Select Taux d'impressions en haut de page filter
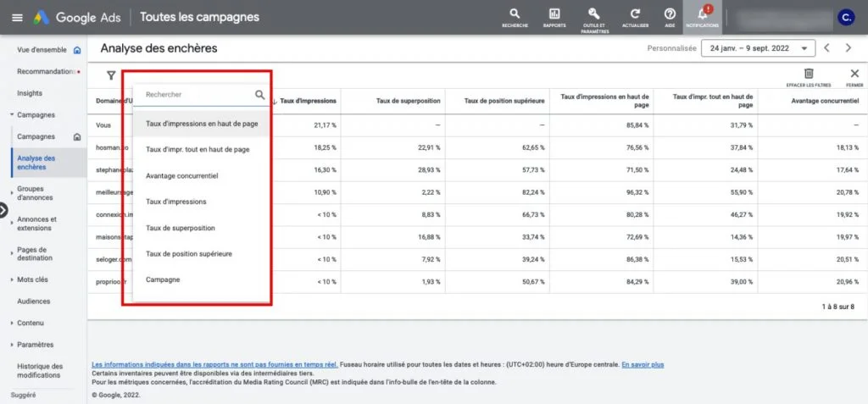Image resolution: width=868 pixels, height=404 pixels. pos(202,124)
